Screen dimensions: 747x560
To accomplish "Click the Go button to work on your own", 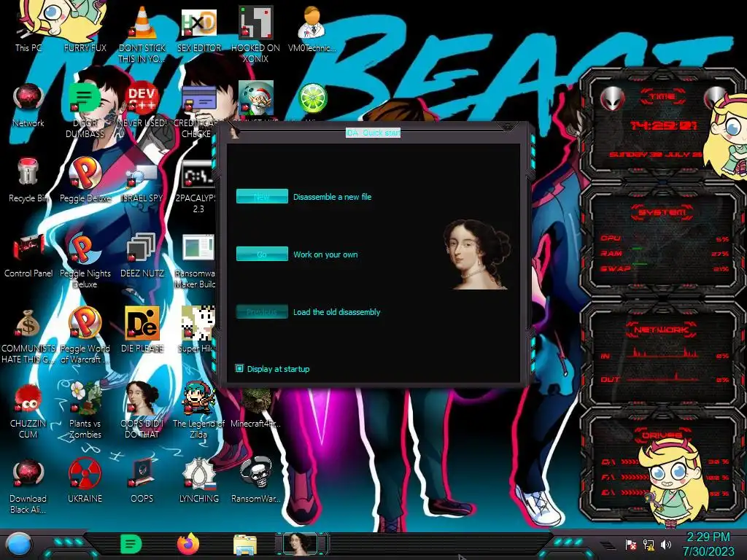I will (262, 254).
